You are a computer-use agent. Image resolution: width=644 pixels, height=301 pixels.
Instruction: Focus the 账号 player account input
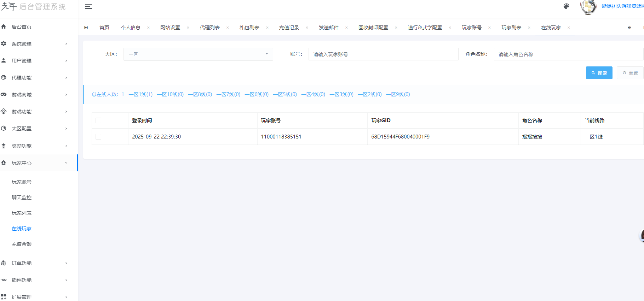click(x=383, y=54)
